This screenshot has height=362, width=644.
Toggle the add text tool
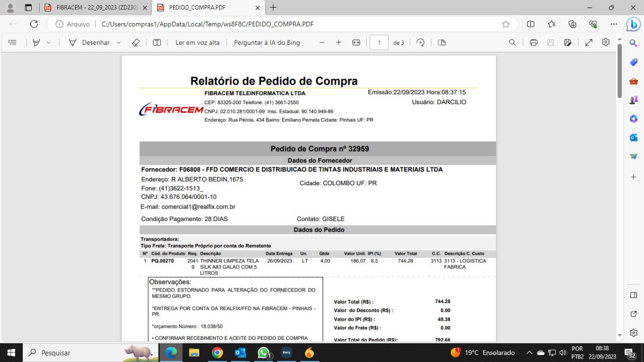pos(157,43)
